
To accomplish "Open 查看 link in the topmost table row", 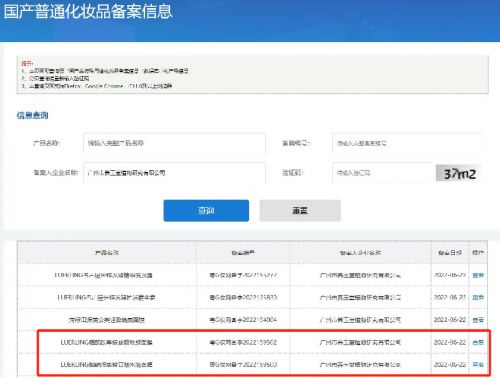I will (478, 275).
